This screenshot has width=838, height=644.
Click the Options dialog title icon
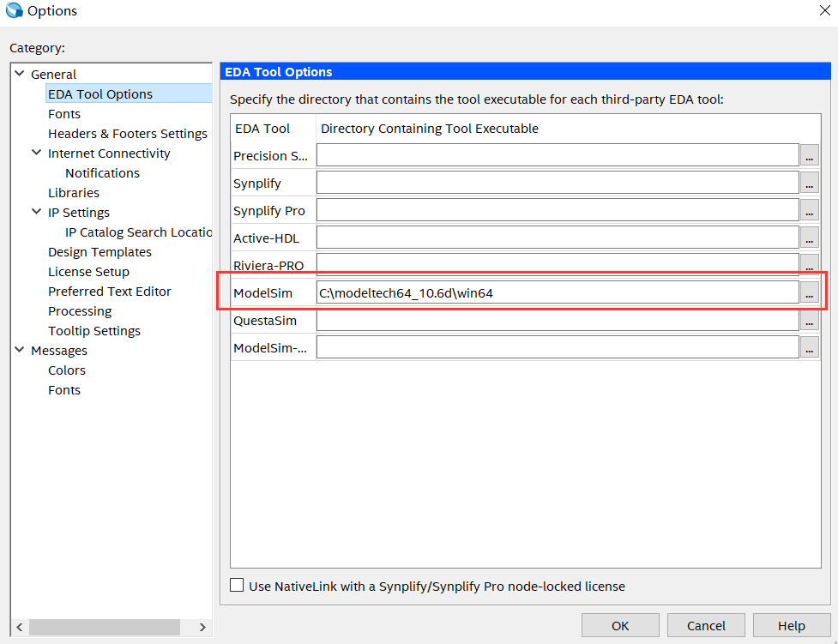pyautogui.click(x=14, y=10)
